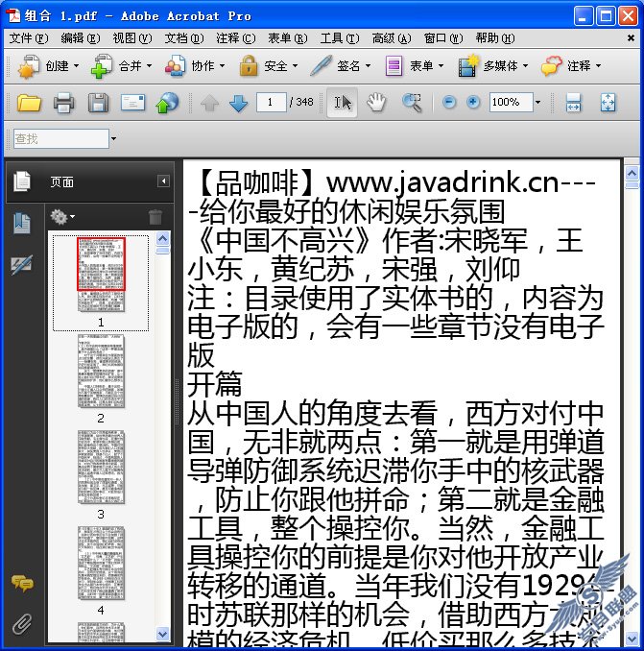Open Pages panel options gear menu
The width and height of the screenshot is (644, 651).
[62, 217]
